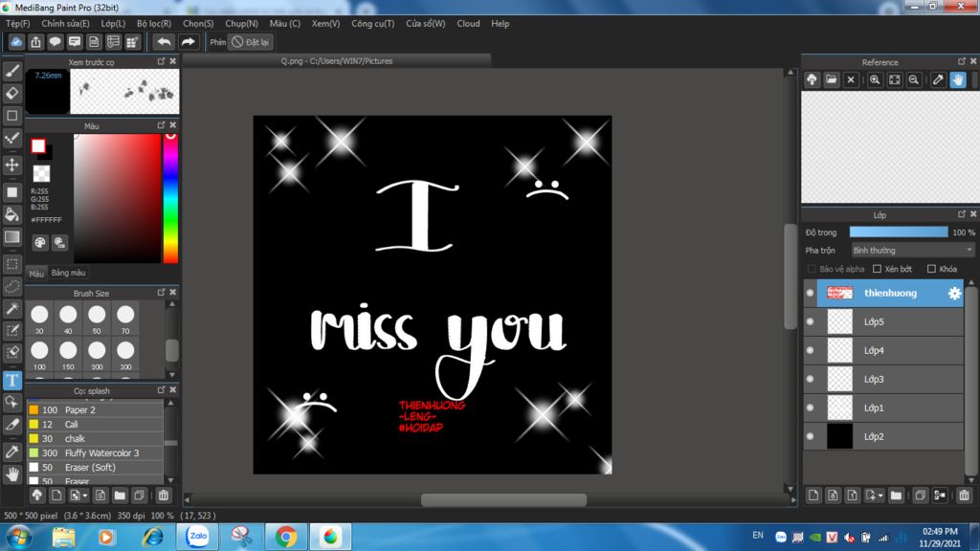Select the Move tool

coord(11,165)
